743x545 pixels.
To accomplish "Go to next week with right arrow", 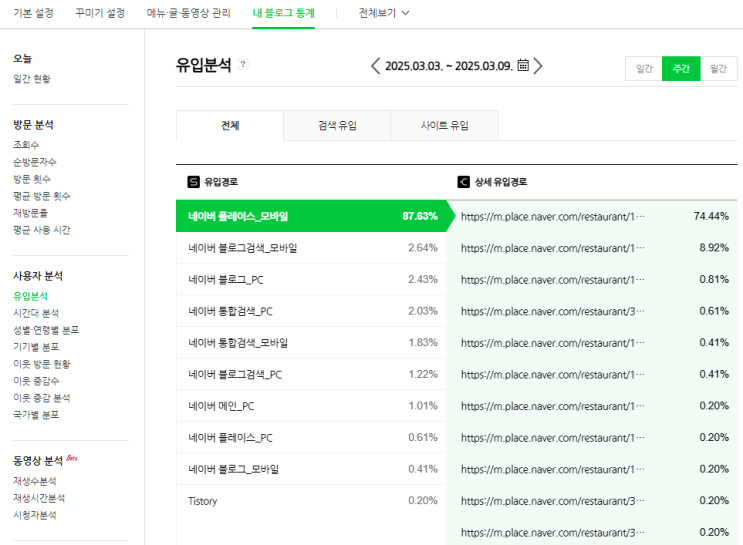I will (538, 66).
